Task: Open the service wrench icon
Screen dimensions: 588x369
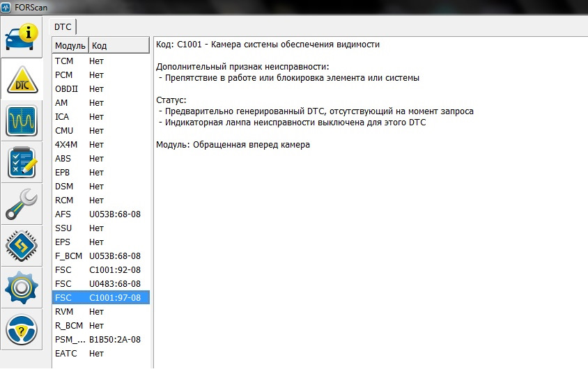Action: [x=22, y=204]
